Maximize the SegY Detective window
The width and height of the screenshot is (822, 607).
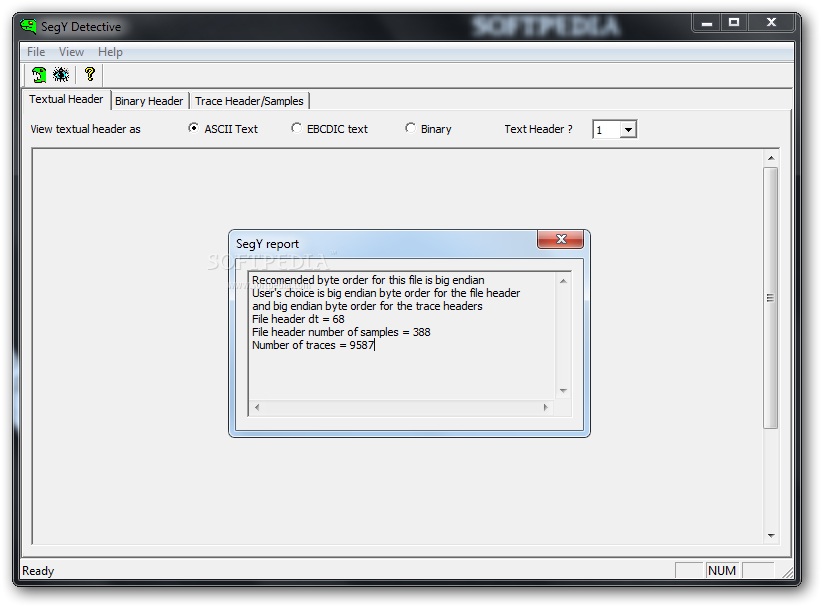tap(734, 23)
